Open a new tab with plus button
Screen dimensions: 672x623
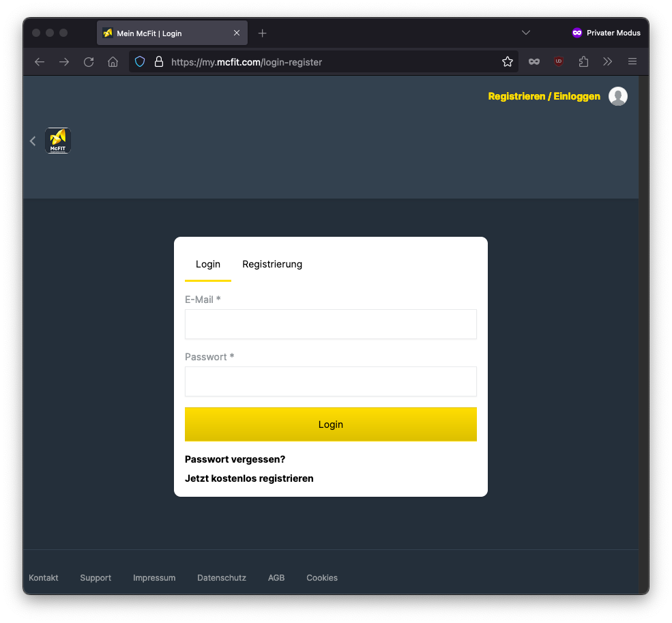(262, 33)
